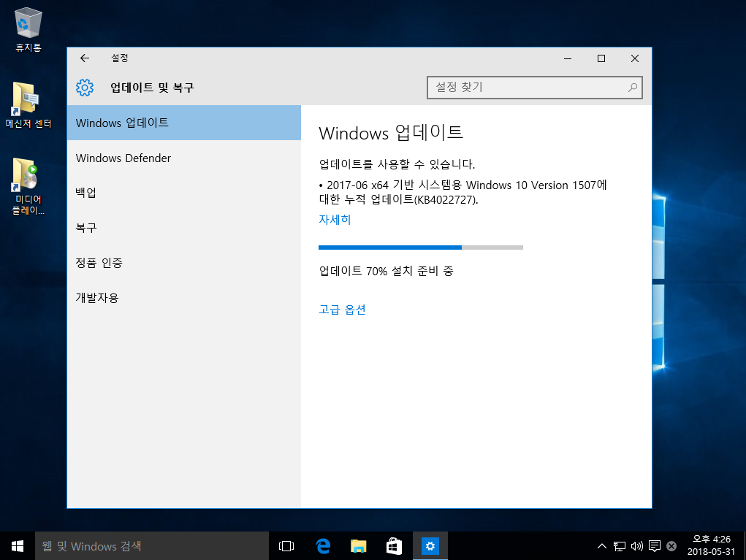
Task: Click the X-circle tray icon
Action: coord(671,546)
